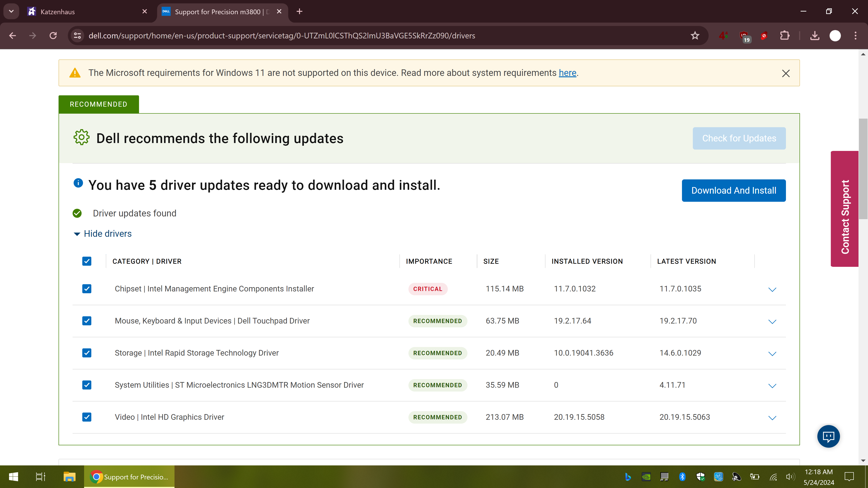868x488 pixels.
Task: Open a new browser tab
Action: pyautogui.click(x=299, y=12)
